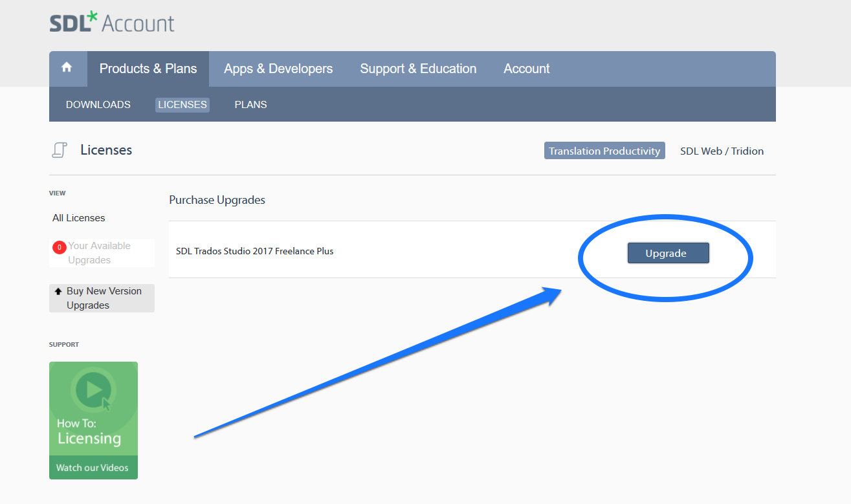Play the How To: Licensing video icon

[94, 390]
